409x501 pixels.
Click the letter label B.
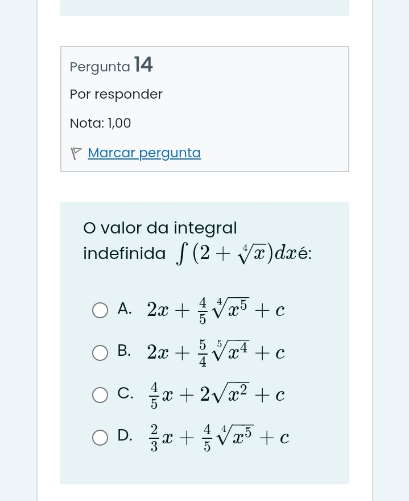pyautogui.click(x=124, y=351)
